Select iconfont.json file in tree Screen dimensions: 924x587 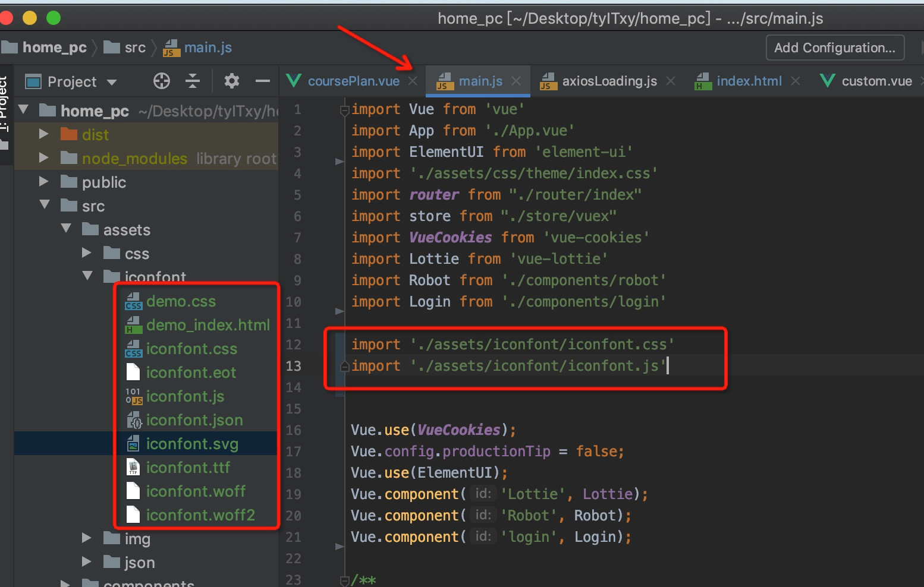[194, 420]
